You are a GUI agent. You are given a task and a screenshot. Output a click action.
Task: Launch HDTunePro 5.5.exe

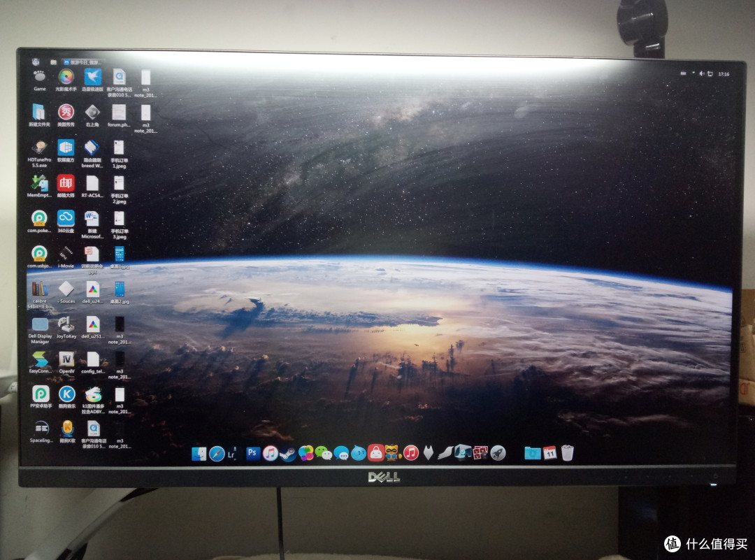(x=39, y=154)
